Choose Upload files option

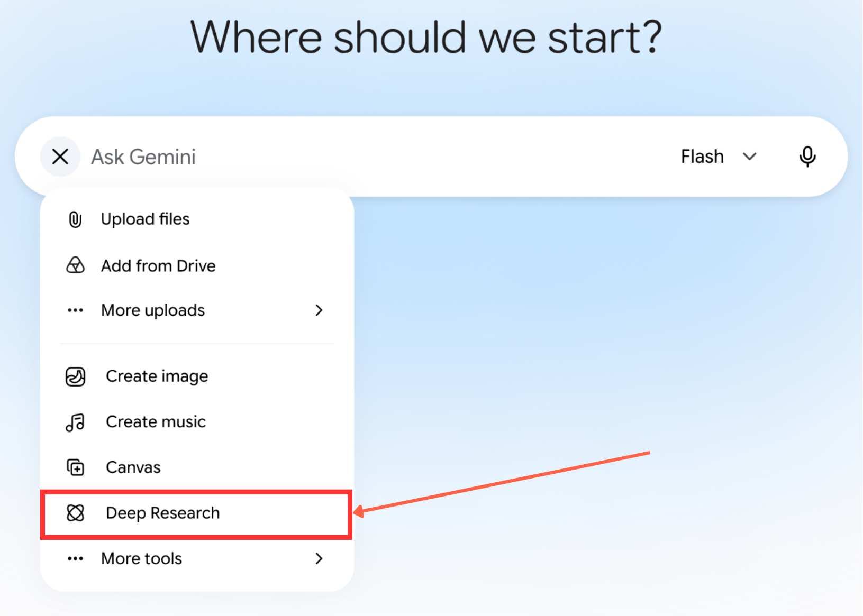coord(196,219)
